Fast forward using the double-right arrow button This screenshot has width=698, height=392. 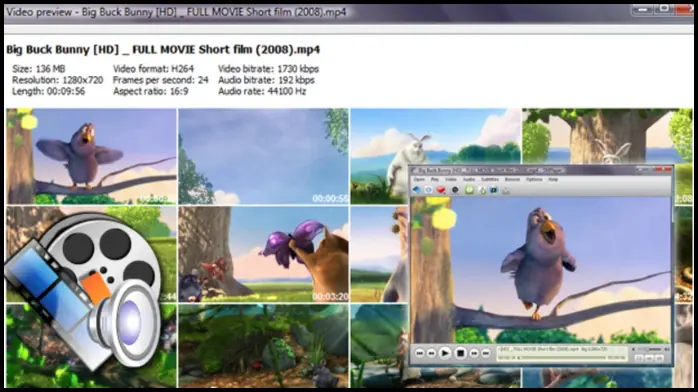[474, 353]
